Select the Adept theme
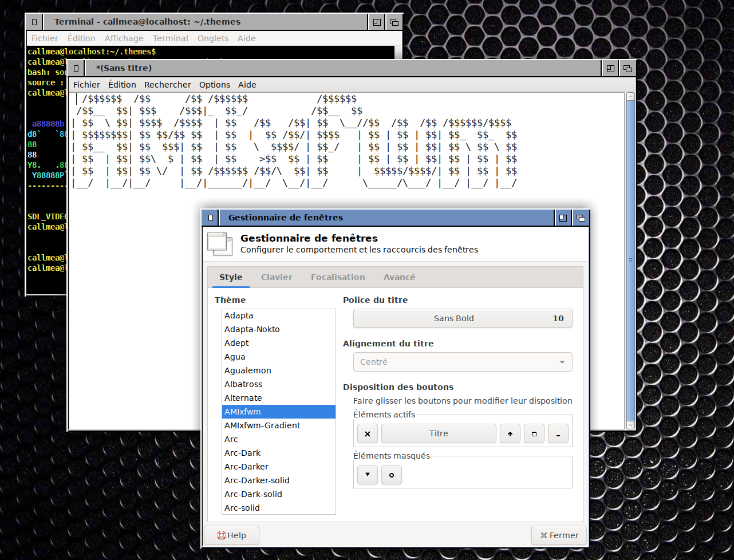This screenshot has width=734, height=560. 279,343
